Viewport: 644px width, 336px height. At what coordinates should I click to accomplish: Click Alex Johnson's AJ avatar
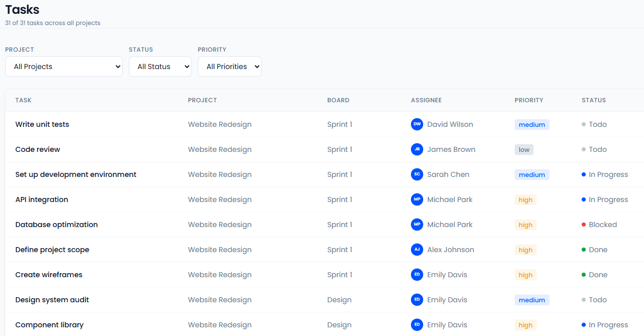click(x=417, y=250)
